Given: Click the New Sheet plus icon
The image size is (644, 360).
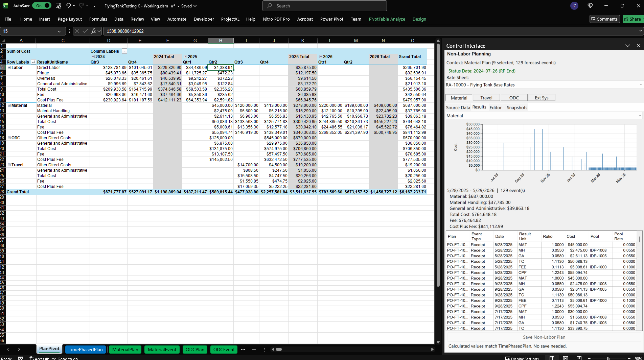Looking at the screenshot, I should (x=254, y=350).
